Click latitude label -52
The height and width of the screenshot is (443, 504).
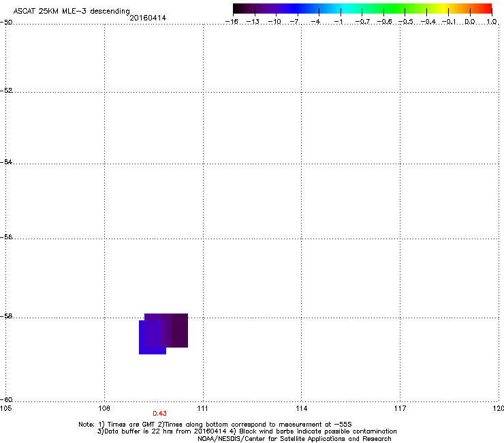[x=6, y=90]
